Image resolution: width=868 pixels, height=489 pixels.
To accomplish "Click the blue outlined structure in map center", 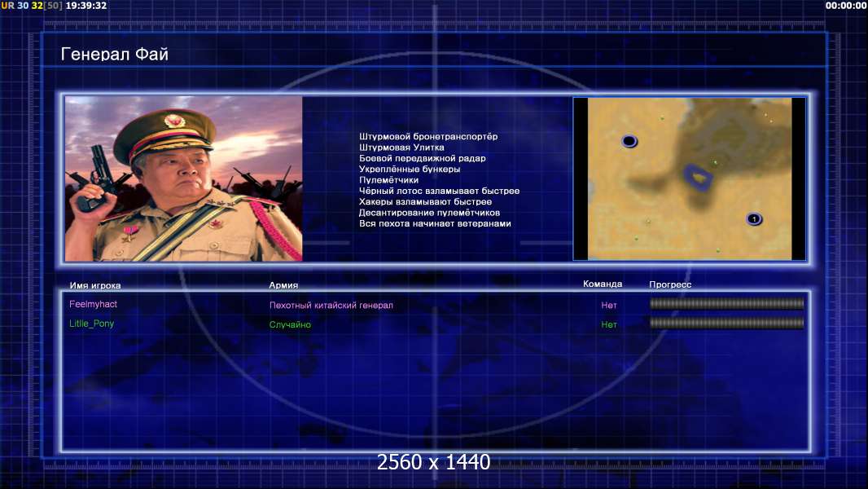I will click(x=698, y=177).
